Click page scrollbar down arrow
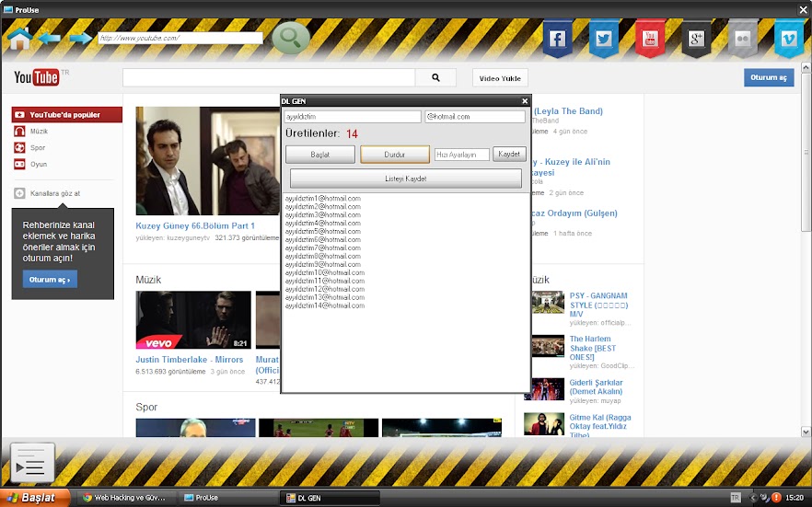The image size is (812, 507). [806, 432]
